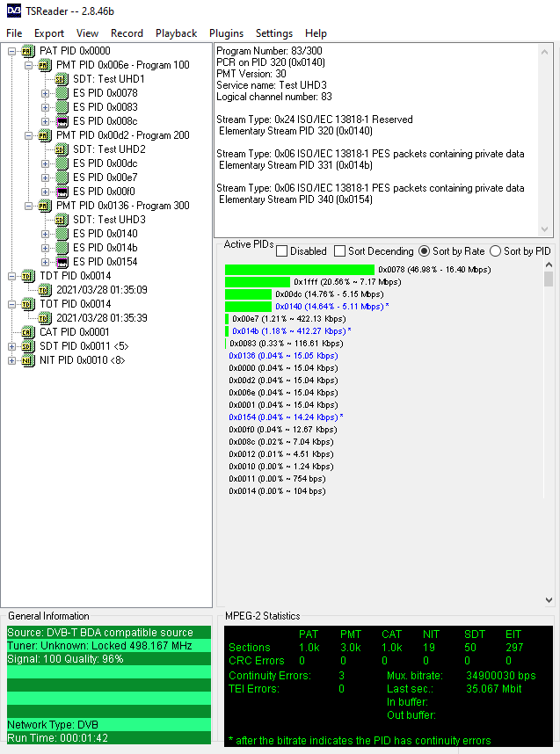Collapse the PAT PID 0x0000 node
Screen dimensions: 560x754
click(x=12, y=51)
